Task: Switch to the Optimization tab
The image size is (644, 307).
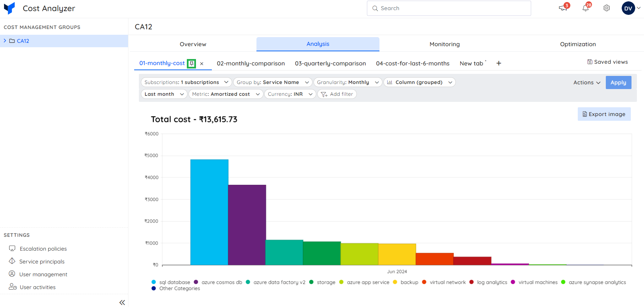Action: (x=578, y=44)
